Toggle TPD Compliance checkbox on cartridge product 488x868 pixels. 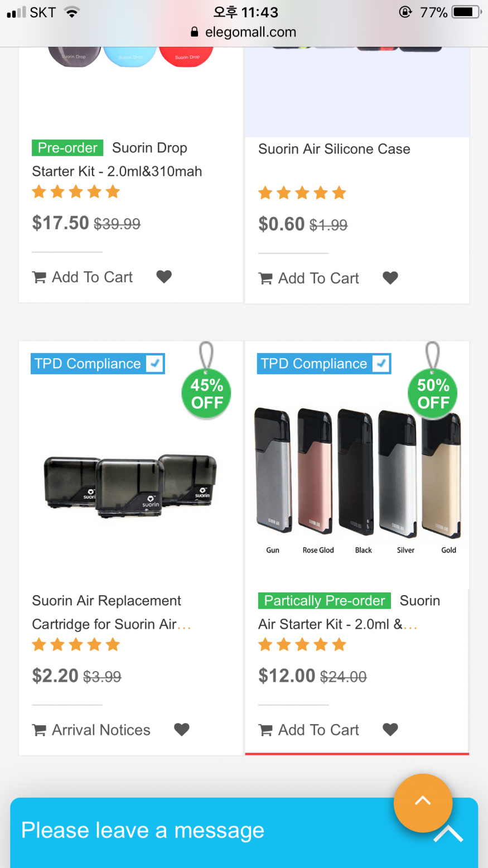154,364
